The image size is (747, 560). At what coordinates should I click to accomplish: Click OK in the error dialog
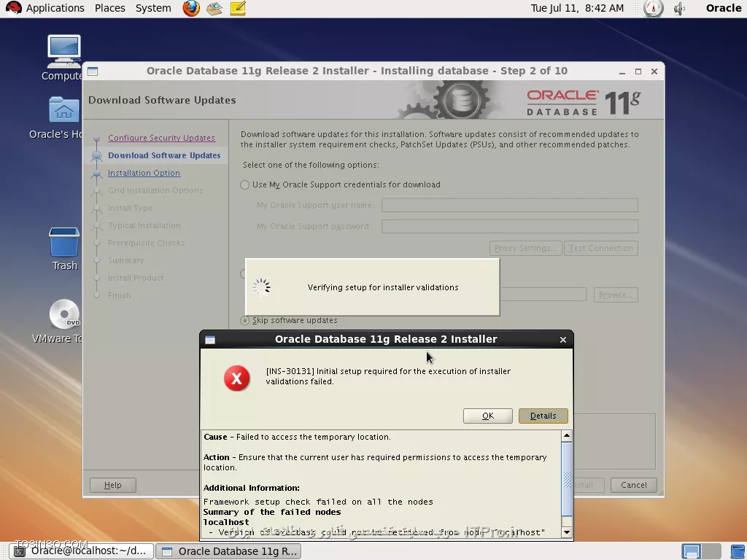click(488, 416)
